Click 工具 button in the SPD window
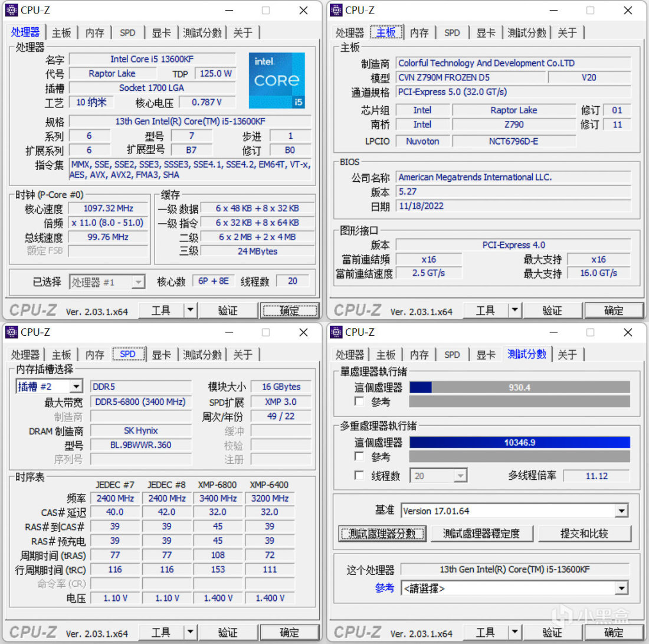The image size is (649, 644). (161, 632)
